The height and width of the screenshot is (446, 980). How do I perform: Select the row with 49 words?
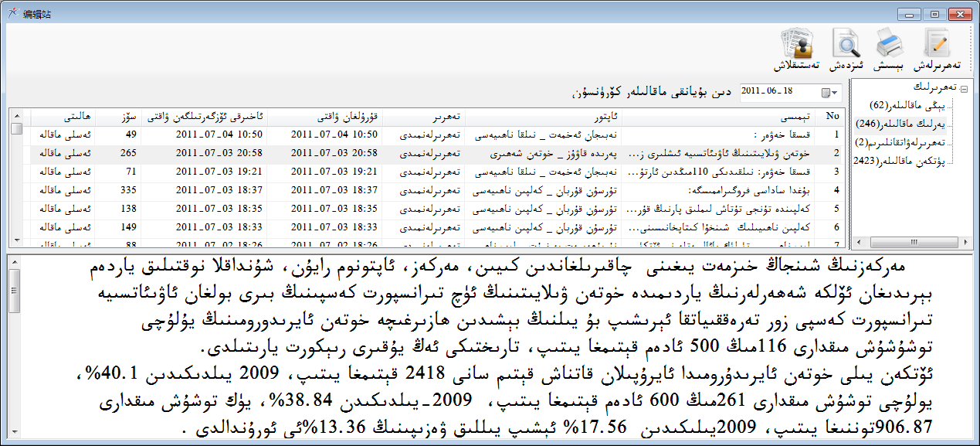pos(463,134)
